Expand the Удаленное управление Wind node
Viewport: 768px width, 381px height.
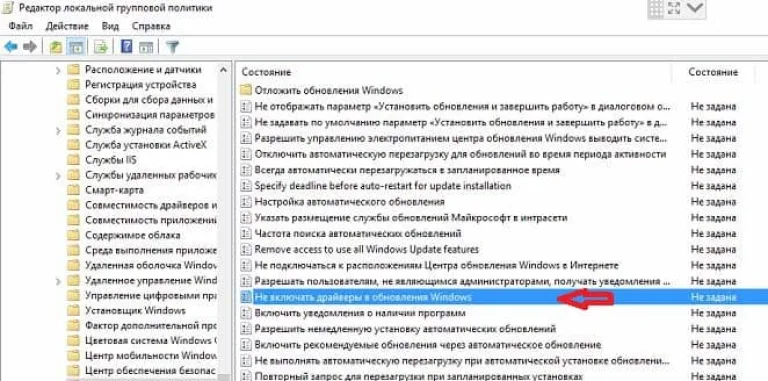tap(58, 281)
